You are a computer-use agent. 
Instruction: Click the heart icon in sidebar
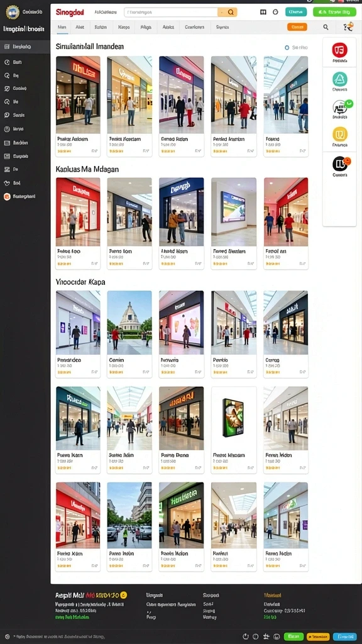coord(6,183)
